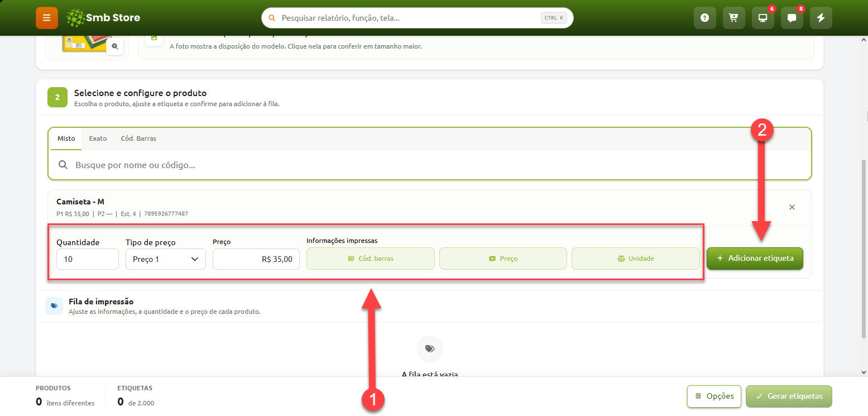Click the Fila de impressão heading
The height and width of the screenshot is (416, 868).
click(101, 302)
